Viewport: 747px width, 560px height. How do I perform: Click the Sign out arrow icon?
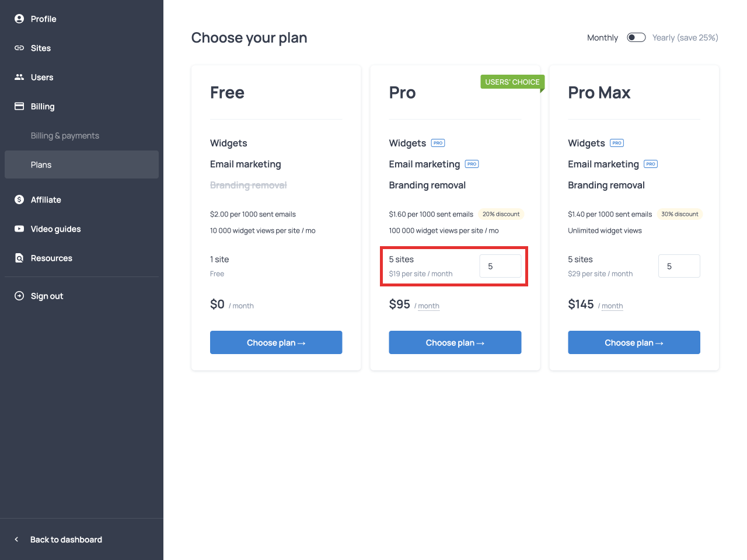coord(19,296)
